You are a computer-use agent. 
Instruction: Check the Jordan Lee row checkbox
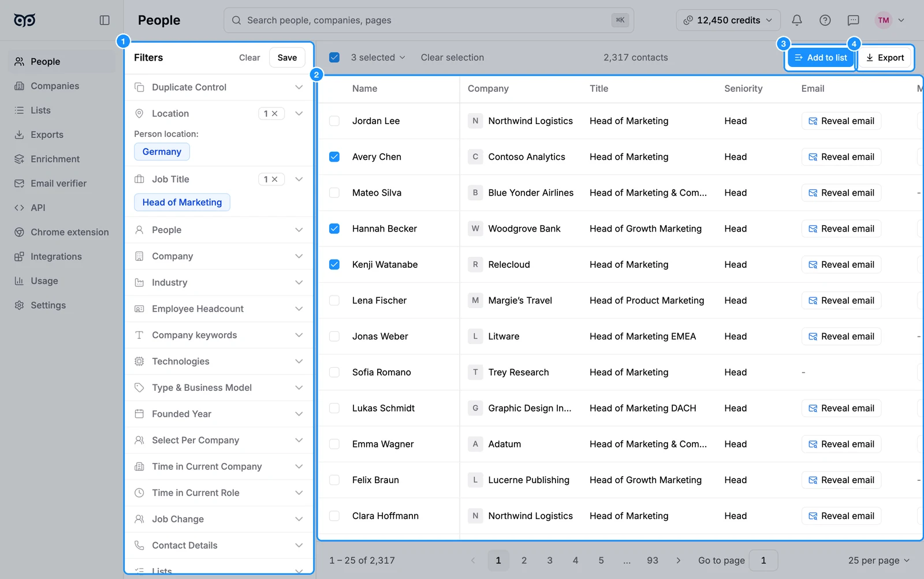(x=334, y=121)
